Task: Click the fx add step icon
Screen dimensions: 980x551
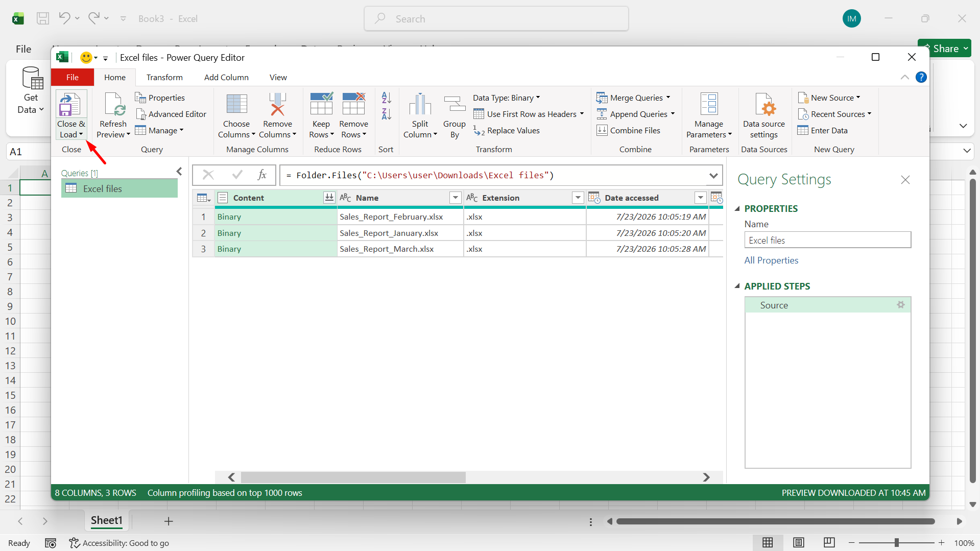Action: point(262,175)
